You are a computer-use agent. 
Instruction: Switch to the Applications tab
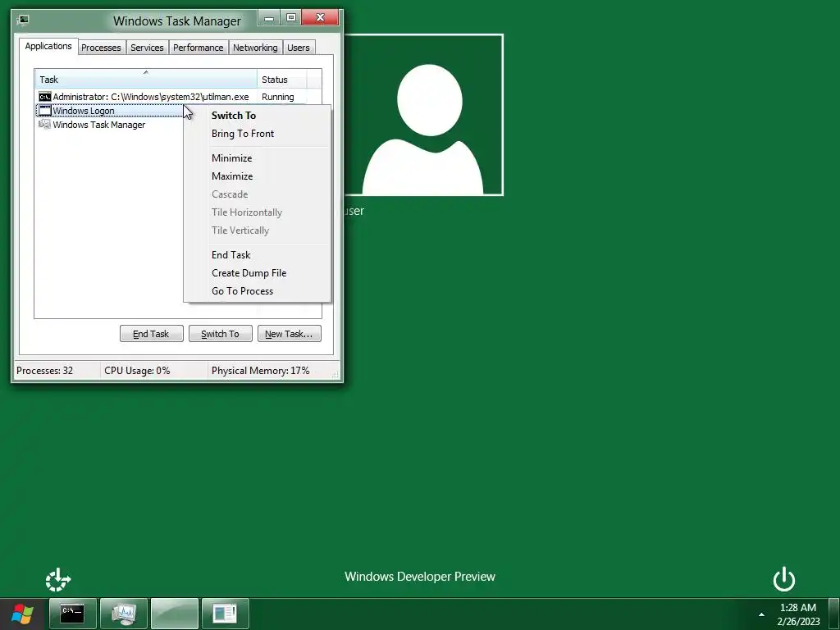click(48, 46)
